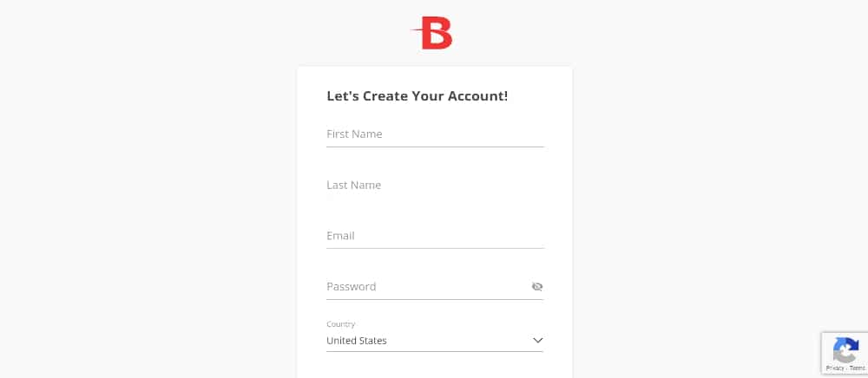This screenshot has width=868, height=378.
Task: Click the reCAPTCHA badge in the corner
Action: [845, 354]
